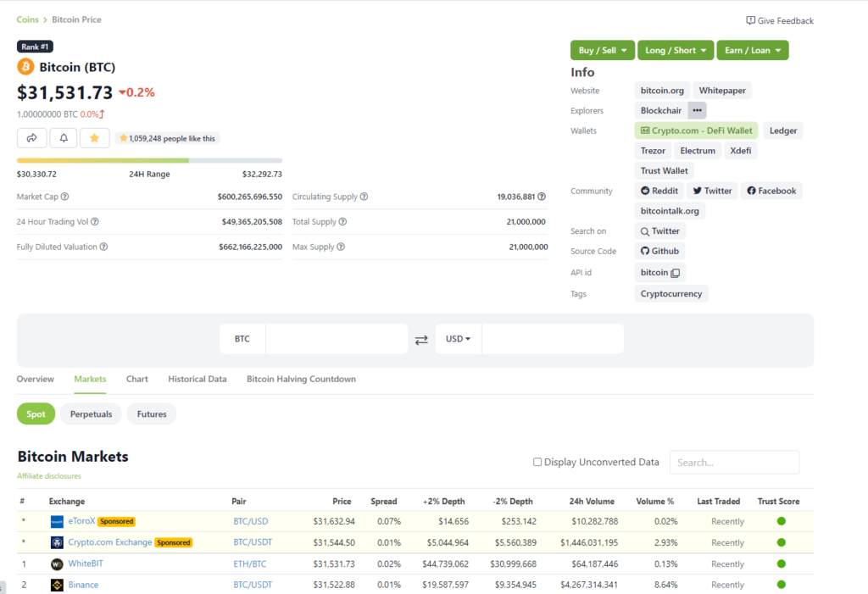Viewport: 868px width, 594px height.
Task: Click the swap arrows between BTC and USD
Action: 421,338
